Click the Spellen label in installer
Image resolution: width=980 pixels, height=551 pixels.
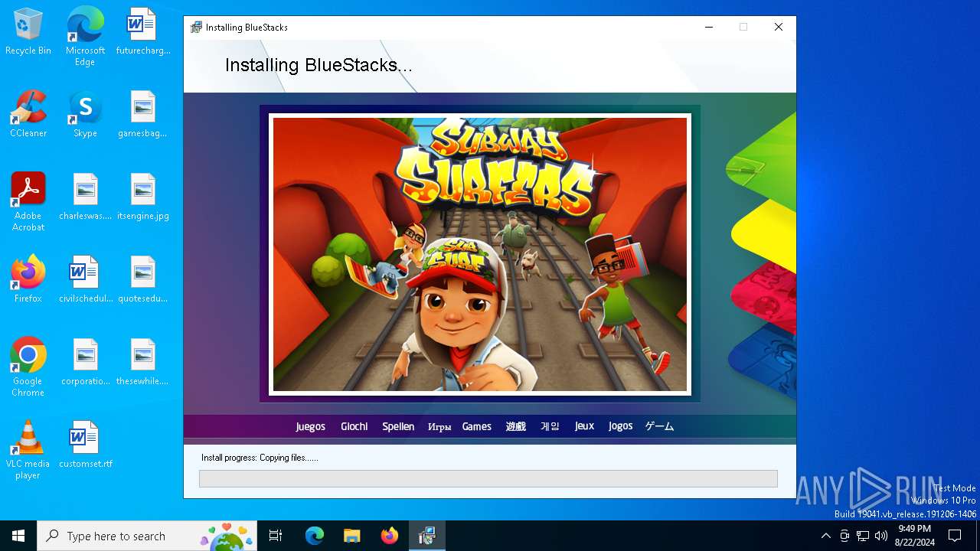point(398,426)
